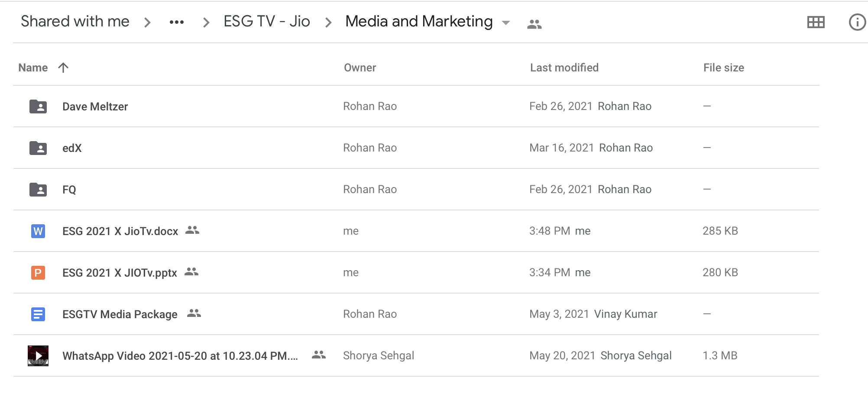Screen dimensions: 868x413
Task: Sort by File size column header
Action: tap(724, 68)
